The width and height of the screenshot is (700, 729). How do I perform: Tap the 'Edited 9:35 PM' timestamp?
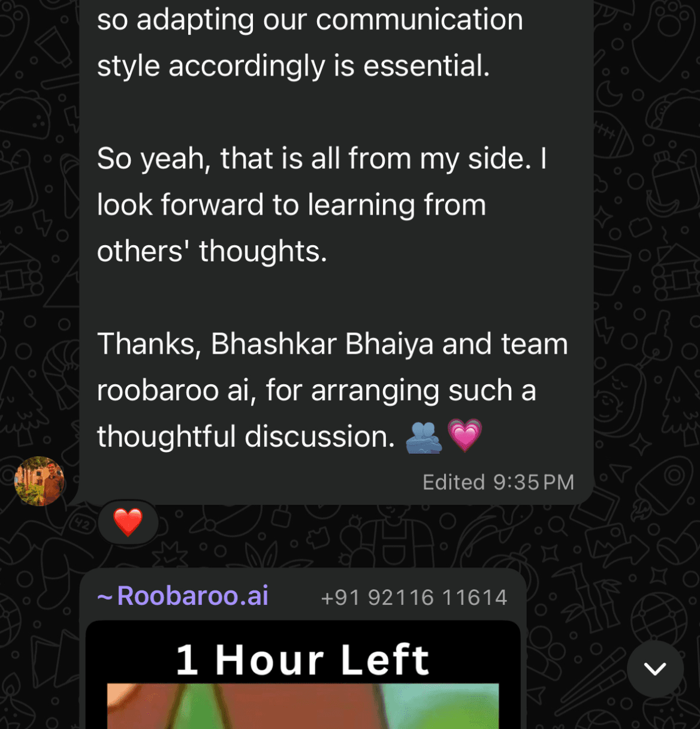pos(499,482)
